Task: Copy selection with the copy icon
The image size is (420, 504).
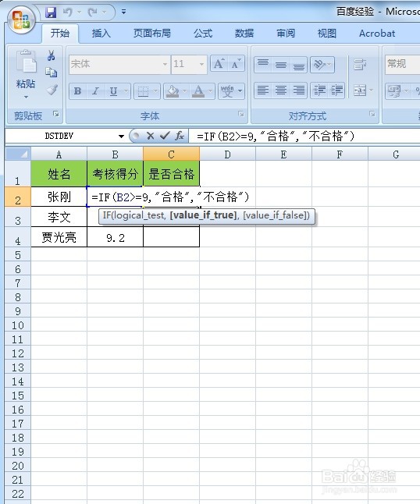Action: (51, 73)
